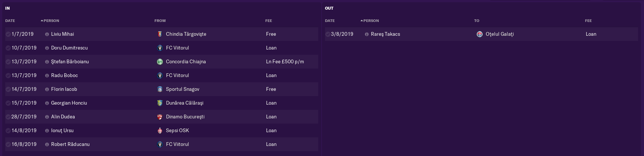
Task: Click the Sportul Snagov club badge icon
Action: [160, 89]
